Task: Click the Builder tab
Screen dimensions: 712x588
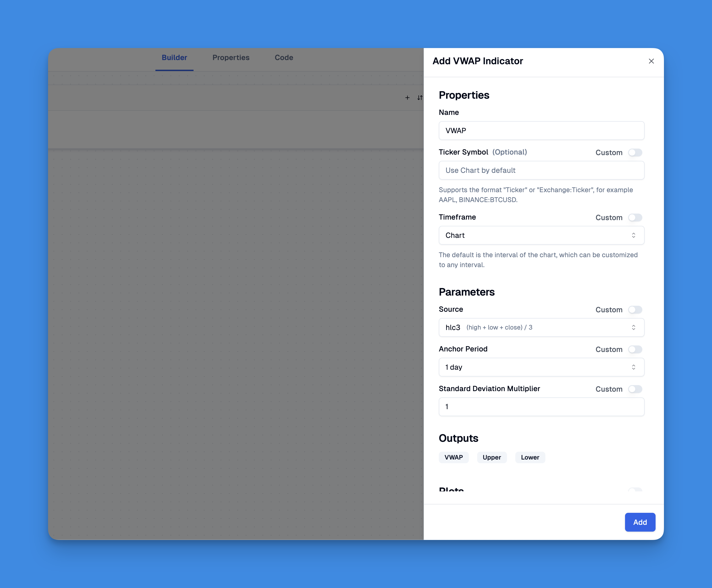Action: coord(174,57)
